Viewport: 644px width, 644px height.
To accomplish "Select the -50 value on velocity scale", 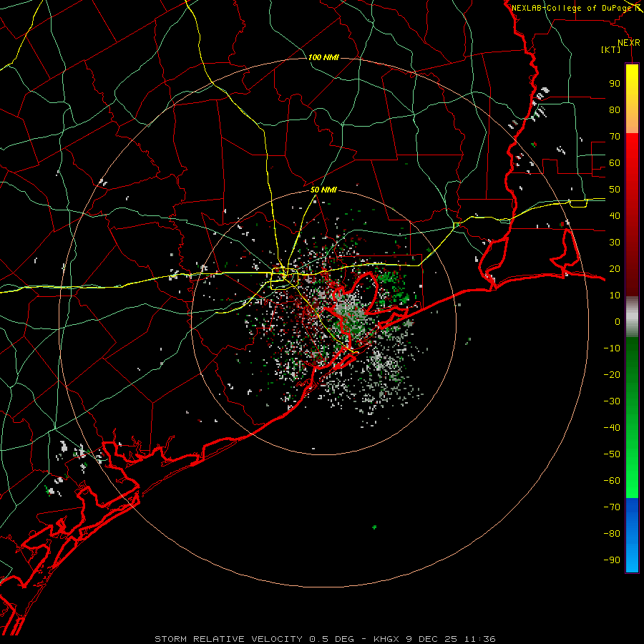I will tap(612, 454).
